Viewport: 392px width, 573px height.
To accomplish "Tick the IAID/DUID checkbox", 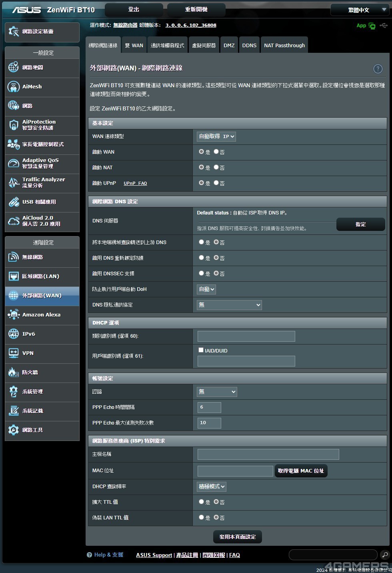I will click(201, 350).
